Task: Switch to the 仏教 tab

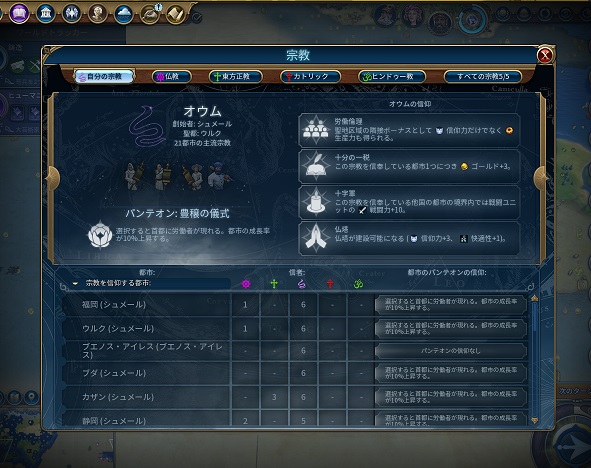Action: click(171, 76)
